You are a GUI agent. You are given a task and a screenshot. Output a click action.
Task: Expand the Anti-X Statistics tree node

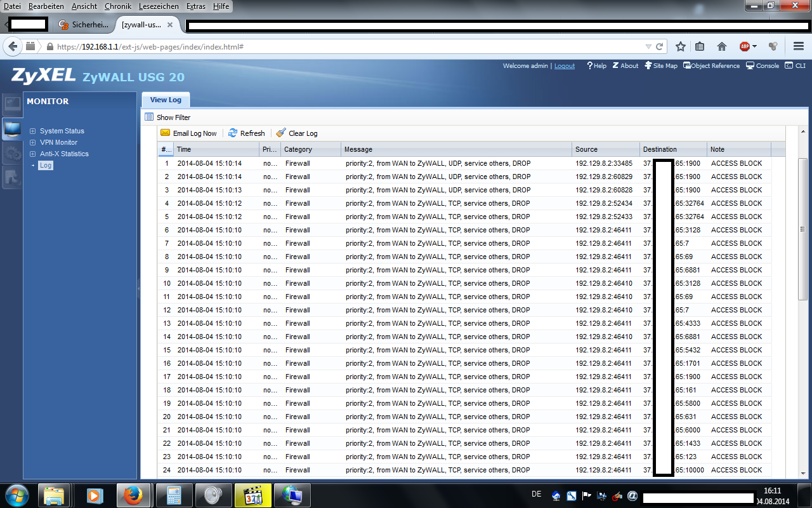point(33,154)
